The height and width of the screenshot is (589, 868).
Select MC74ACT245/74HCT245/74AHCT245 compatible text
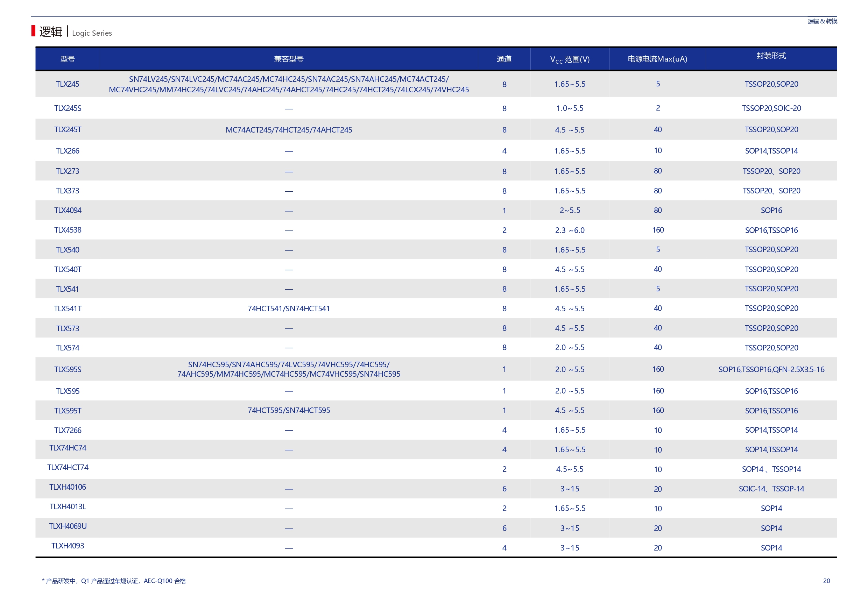(x=289, y=130)
